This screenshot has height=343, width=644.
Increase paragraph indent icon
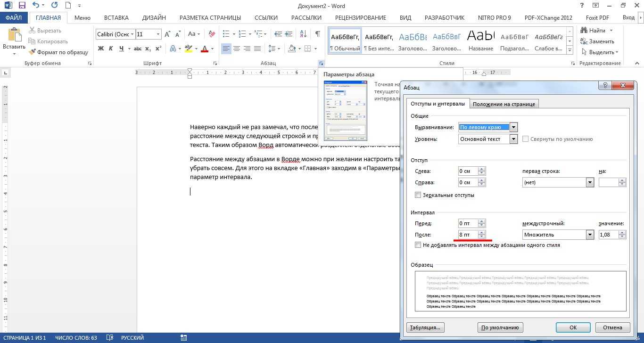tap(289, 34)
